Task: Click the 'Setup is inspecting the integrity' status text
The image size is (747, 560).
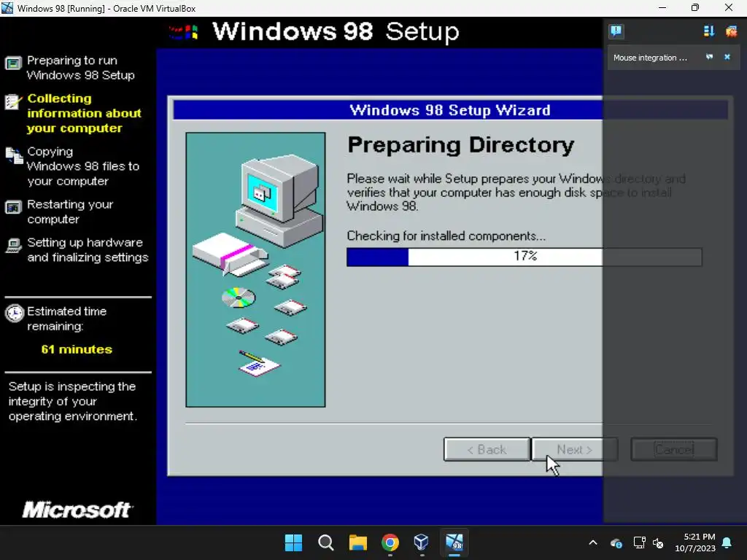Action: [x=72, y=401]
